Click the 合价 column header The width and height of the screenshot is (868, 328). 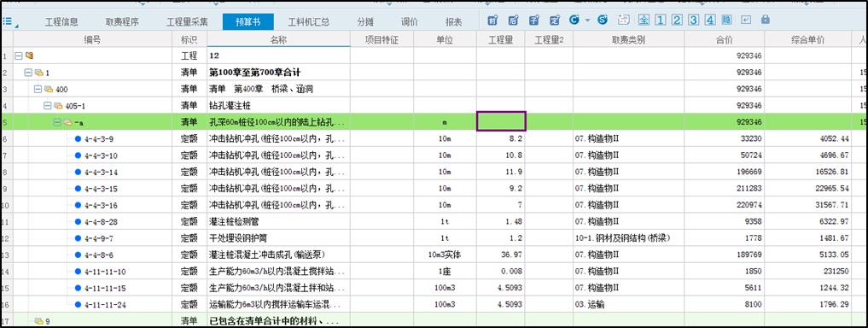click(725, 40)
